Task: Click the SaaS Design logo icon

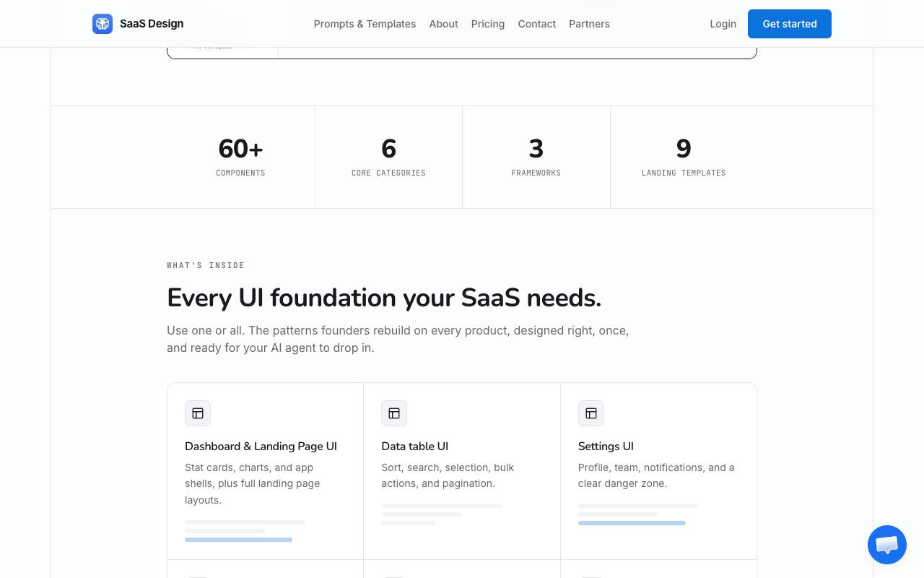Action: point(103,24)
